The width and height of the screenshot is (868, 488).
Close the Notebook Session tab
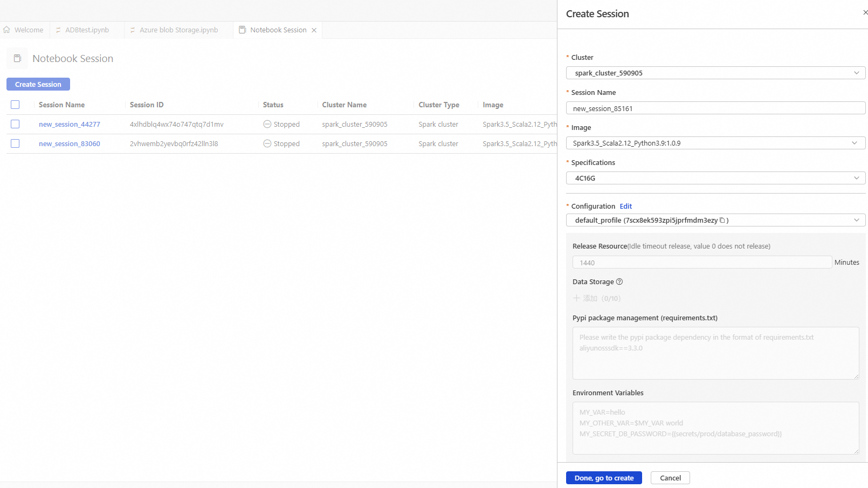[314, 30]
